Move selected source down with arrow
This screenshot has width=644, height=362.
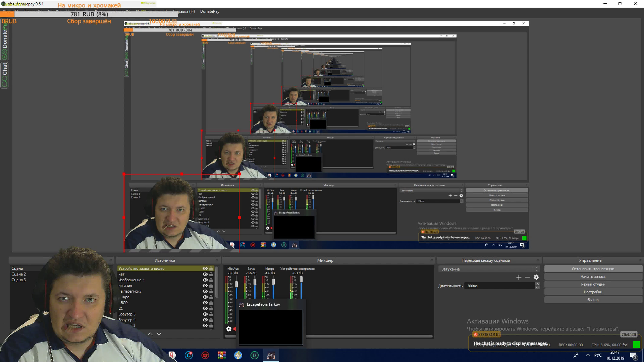(x=159, y=334)
